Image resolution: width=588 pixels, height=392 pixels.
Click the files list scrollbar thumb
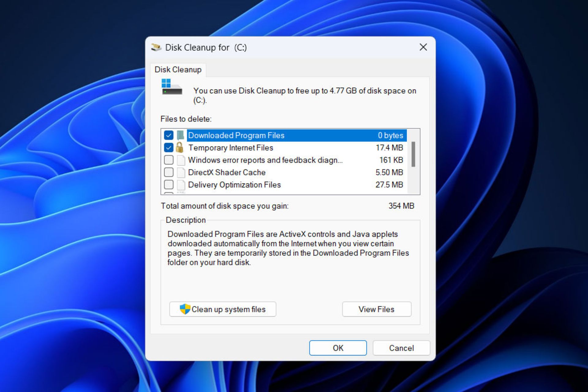(x=413, y=154)
